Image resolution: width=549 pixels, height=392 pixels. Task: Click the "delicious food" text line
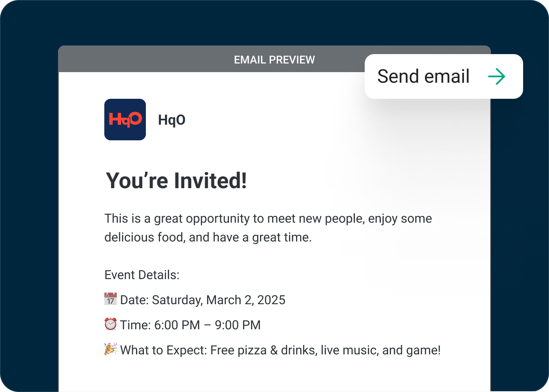[x=208, y=237]
